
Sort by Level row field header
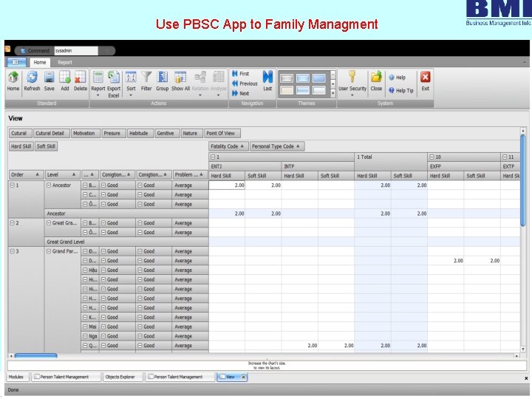[62, 174]
